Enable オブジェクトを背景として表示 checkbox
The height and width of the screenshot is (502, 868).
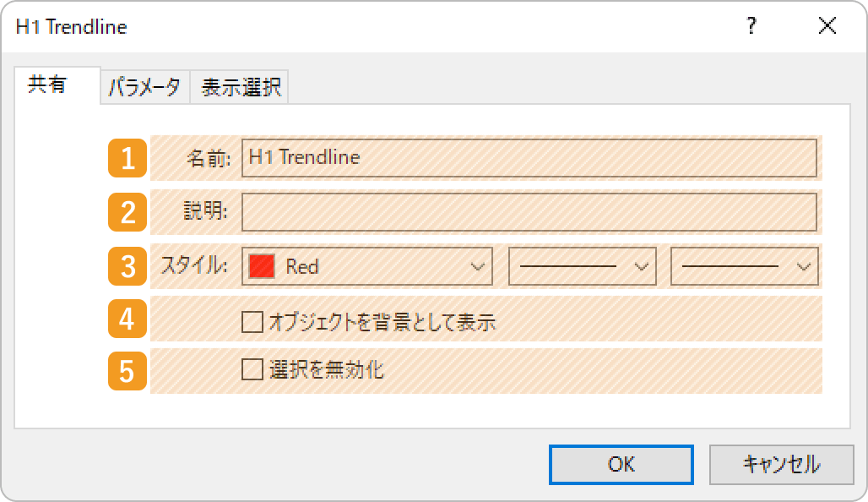[x=252, y=322]
